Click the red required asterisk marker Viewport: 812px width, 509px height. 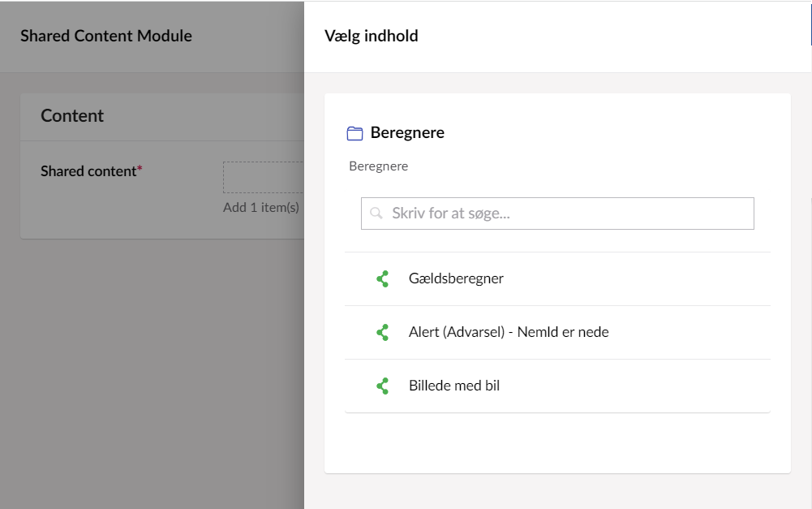click(140, 169)
